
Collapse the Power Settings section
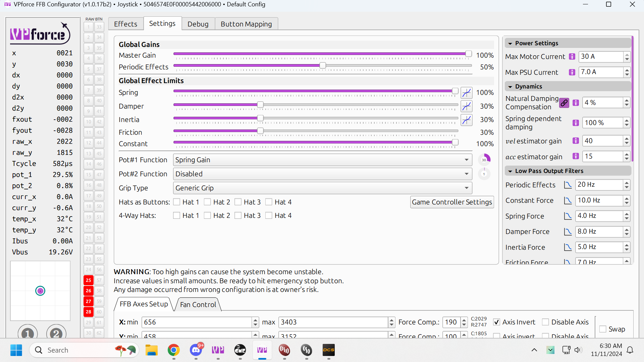tap(510, 43)
